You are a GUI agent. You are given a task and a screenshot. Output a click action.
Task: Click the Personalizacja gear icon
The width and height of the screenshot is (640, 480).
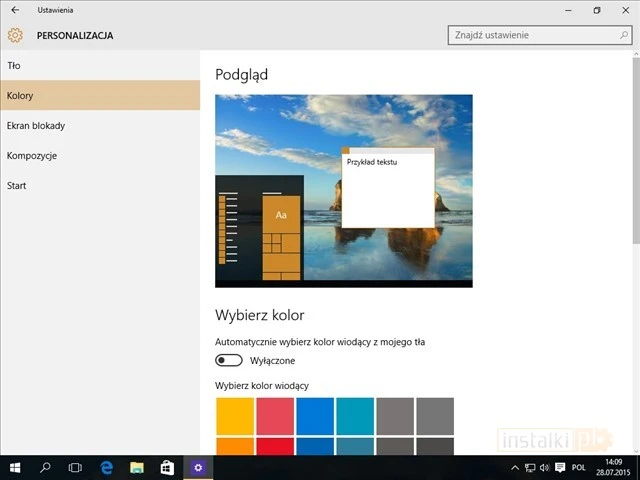15,35
